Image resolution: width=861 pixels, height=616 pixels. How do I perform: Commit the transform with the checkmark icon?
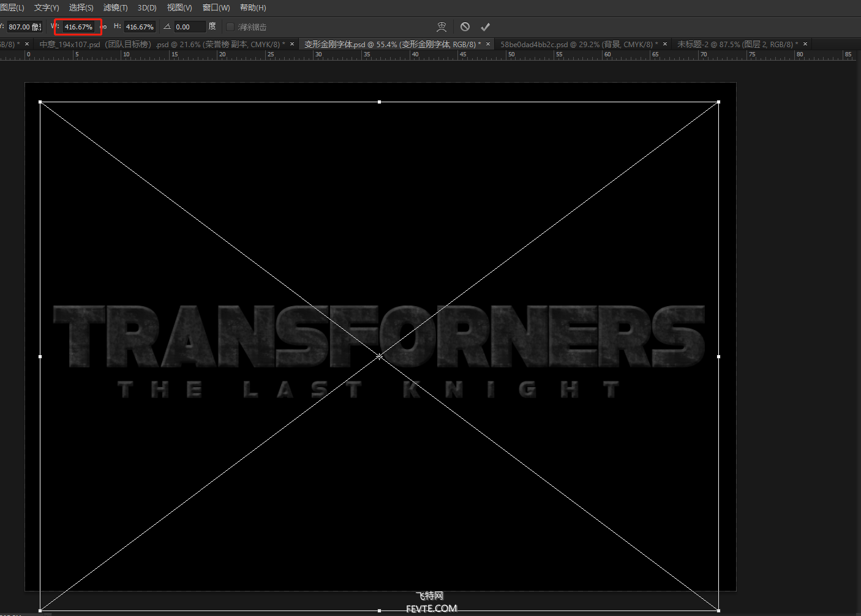pyautogui.click(x=485, y=27)
